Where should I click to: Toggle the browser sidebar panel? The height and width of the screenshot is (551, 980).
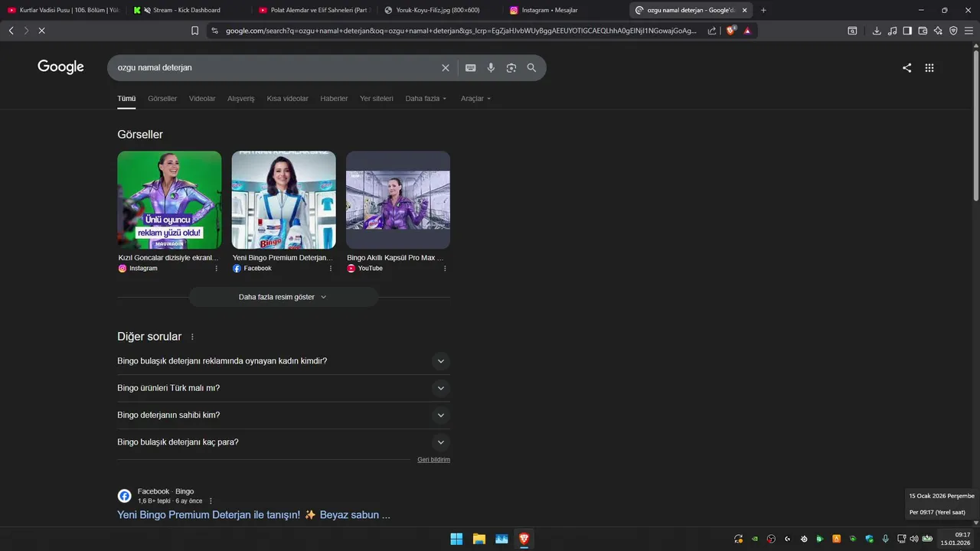click(x=907, y=31)
